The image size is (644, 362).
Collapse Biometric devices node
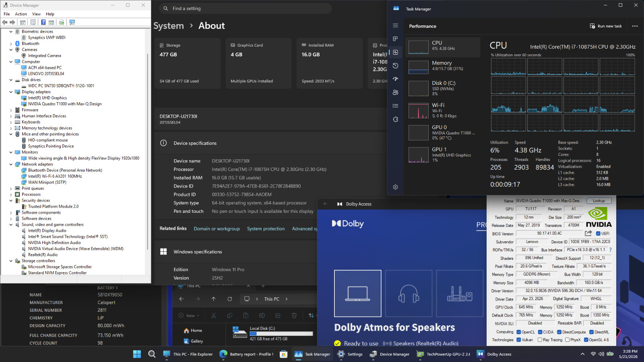tap(11, 31)
